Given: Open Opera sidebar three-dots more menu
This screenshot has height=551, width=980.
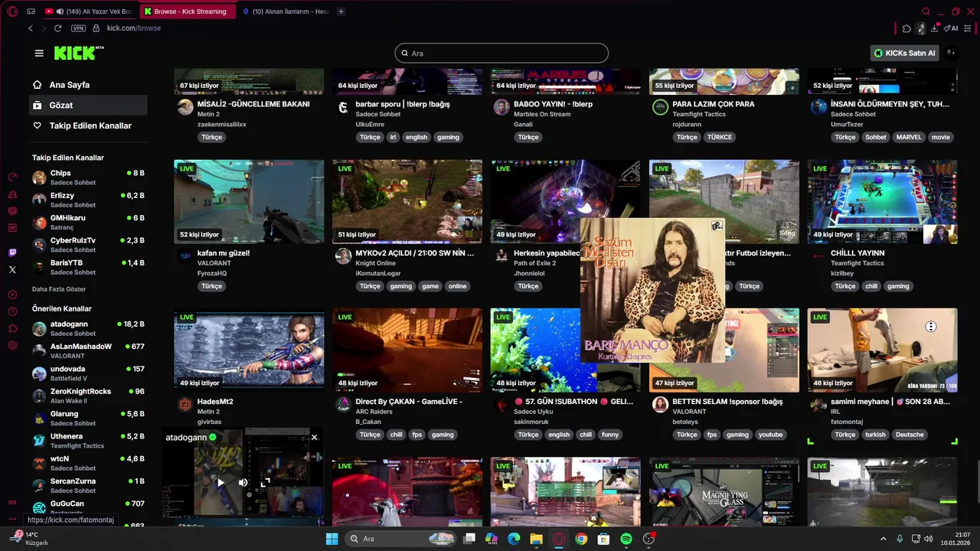Looking at the screenshot, I should pos(12,519).
